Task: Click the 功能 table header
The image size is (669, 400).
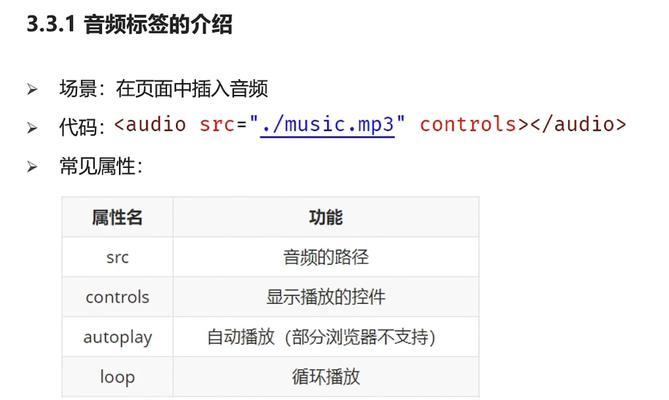Action: [x=326, y=217]
